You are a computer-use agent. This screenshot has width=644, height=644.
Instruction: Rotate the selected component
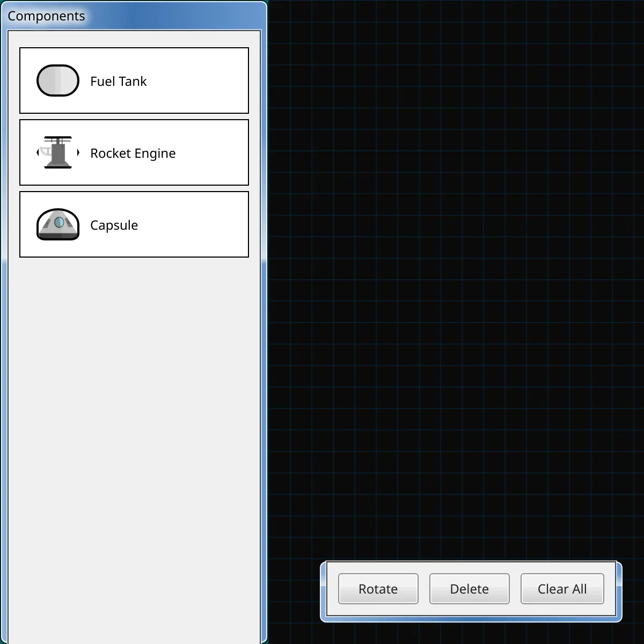tap(378, 589)
